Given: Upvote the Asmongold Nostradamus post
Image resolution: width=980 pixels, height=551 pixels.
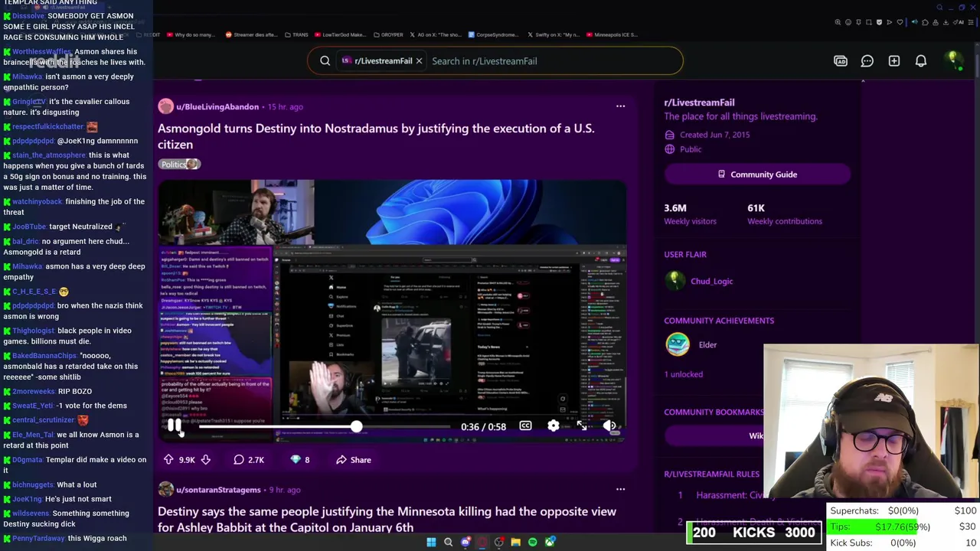Looking at the screenshot, I should (168, 460).
